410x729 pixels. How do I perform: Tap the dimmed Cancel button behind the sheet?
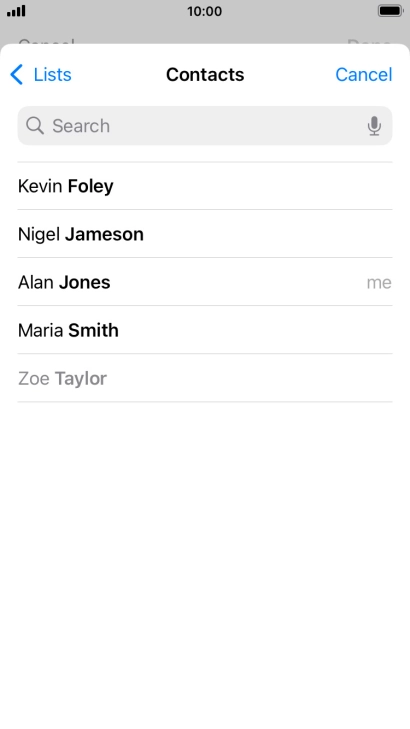46,41
